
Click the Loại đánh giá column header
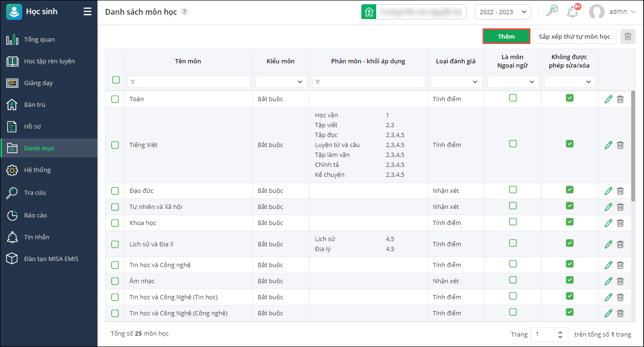coord(456,61)
